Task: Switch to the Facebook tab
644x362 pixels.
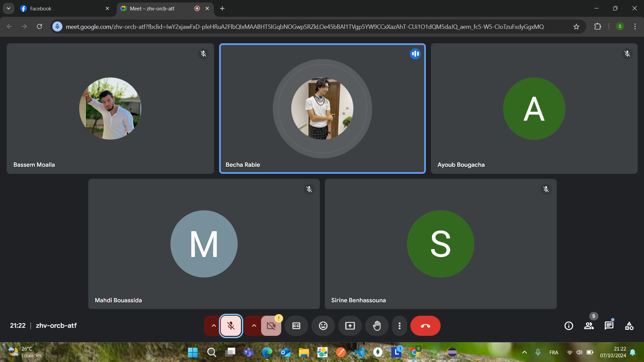Action: tap(65, 8)
